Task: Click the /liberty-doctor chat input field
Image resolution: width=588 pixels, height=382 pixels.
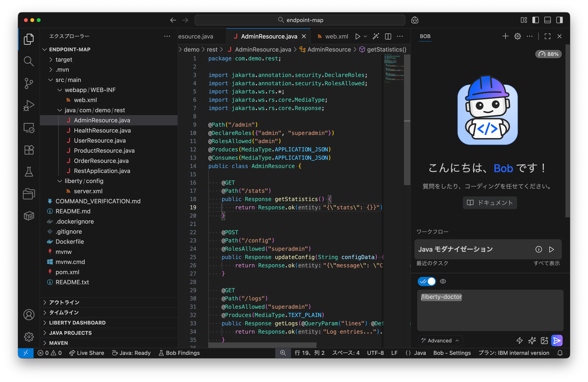Action: [490, 310]
